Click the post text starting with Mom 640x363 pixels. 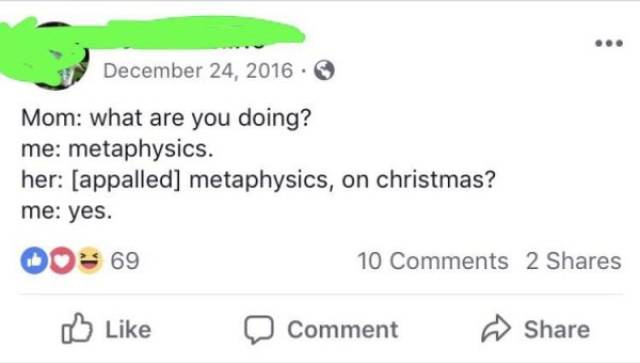click(167, 118)
